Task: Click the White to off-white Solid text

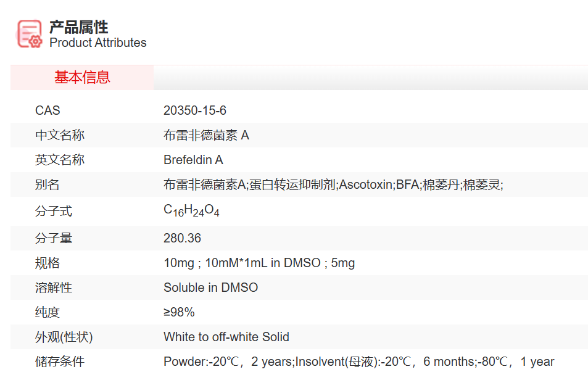Action: click(226, 337)
